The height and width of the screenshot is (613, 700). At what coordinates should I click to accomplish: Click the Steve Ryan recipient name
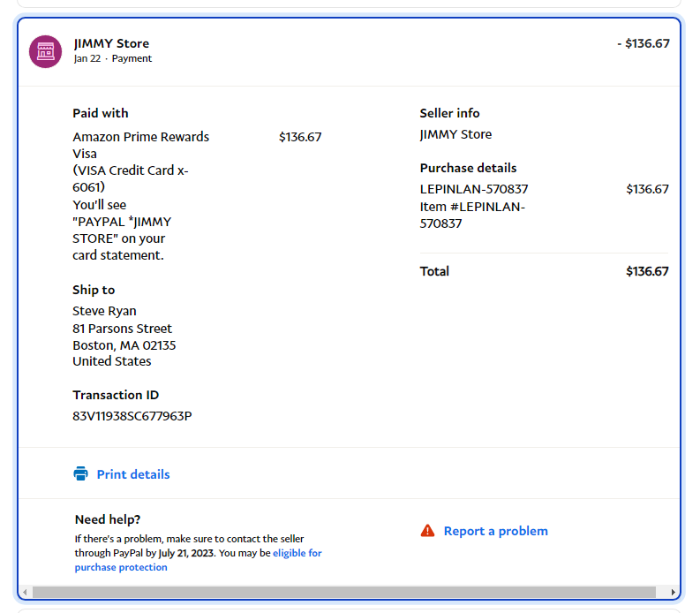pyautogui.click(x=104, y=311)
